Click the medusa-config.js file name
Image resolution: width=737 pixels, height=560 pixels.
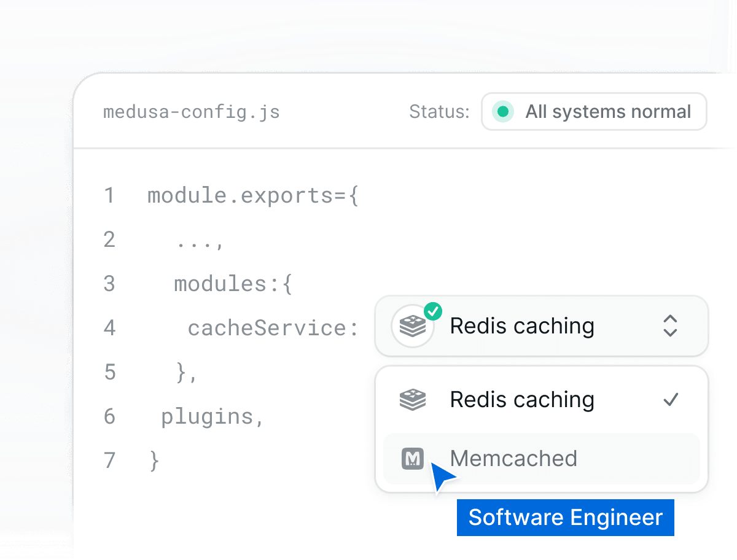pyautogui.click(x=191, y=112)
